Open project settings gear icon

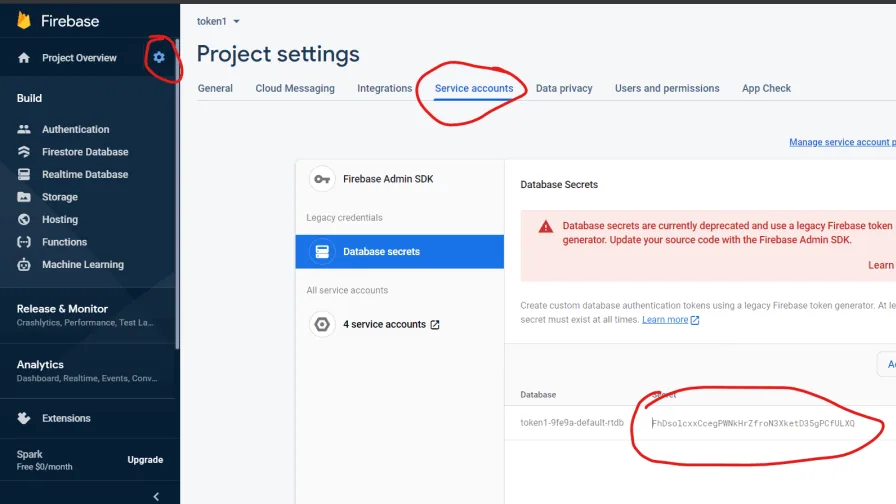[159, 57]
